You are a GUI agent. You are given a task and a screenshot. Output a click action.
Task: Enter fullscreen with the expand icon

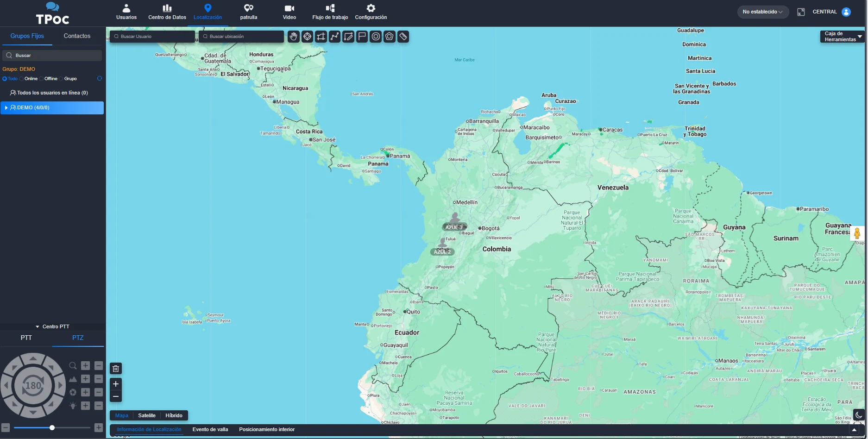(801, 12)
